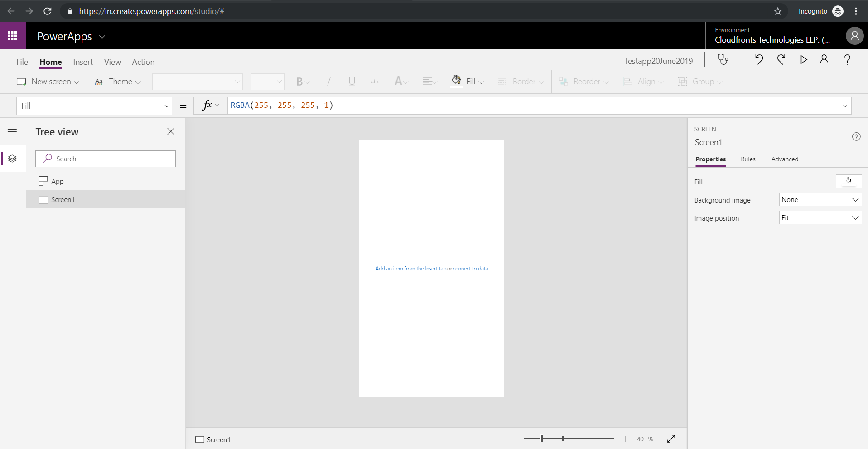
Task: Expand the Fill property dropdown
Action: click(x=94, y=106)
